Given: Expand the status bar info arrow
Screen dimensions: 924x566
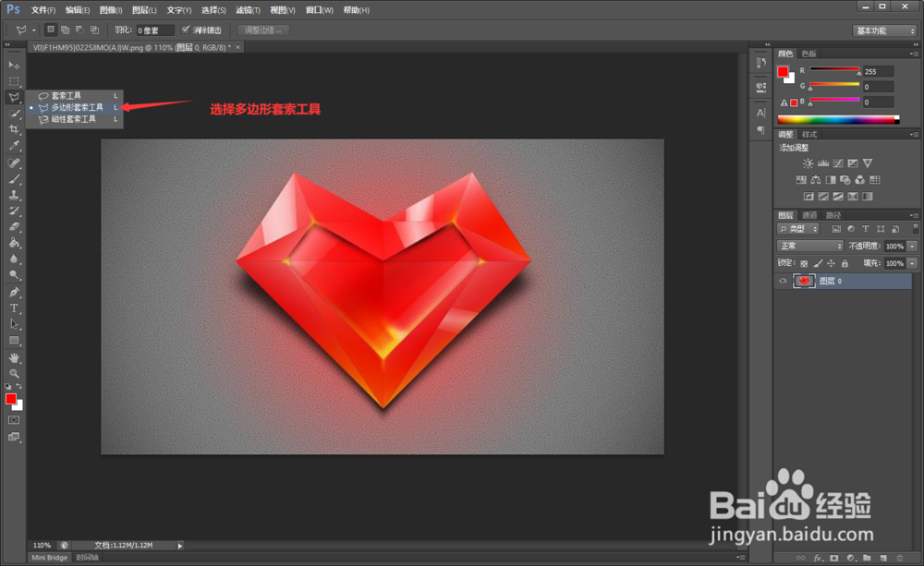Looking at the screenshot, I should pos(180,546).
